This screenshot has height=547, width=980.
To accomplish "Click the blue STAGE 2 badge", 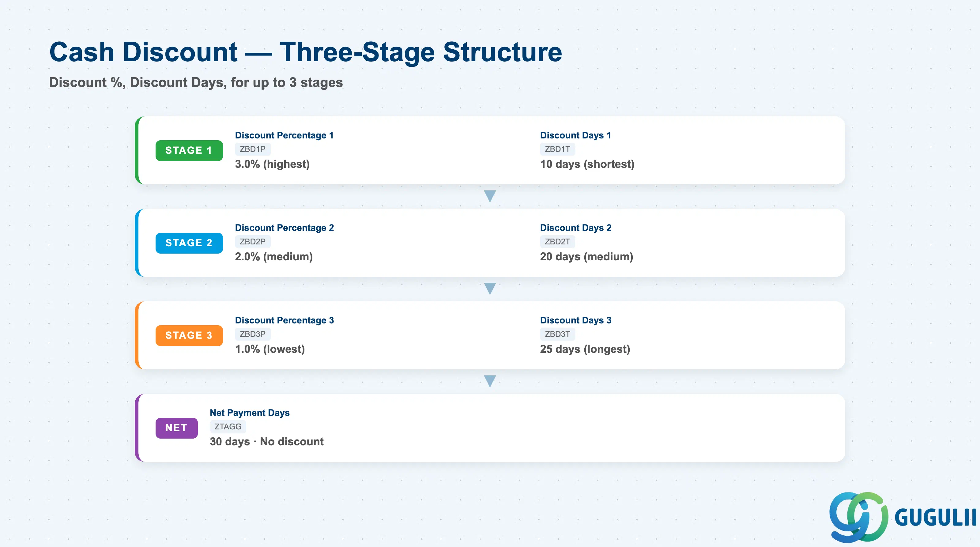I will pyautogui.click(x=189, y=243).
